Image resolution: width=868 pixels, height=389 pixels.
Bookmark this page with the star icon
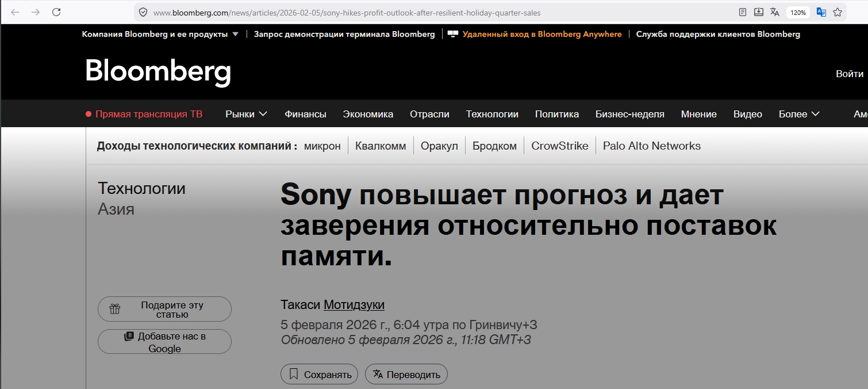pyautogui.click(x=838, y=12)
